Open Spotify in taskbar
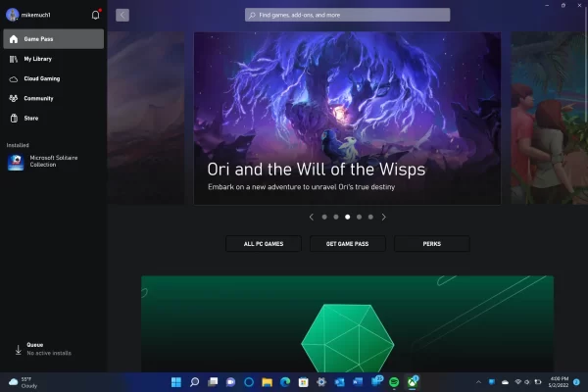 coord(394,382)
